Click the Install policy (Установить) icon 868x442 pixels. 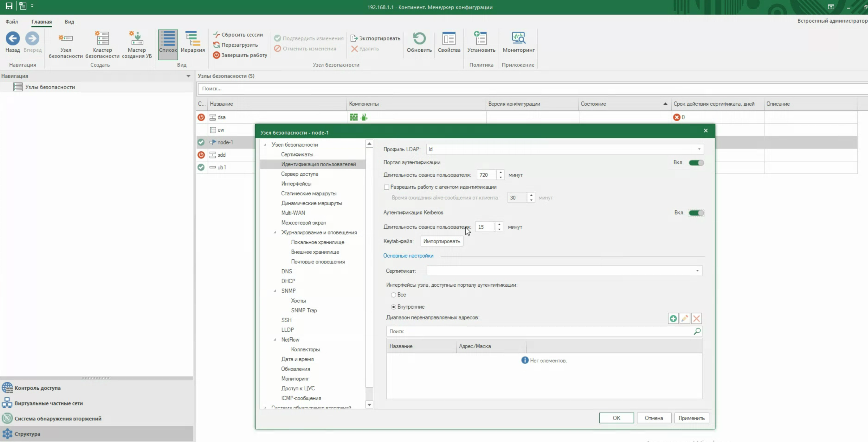[481, 38]
